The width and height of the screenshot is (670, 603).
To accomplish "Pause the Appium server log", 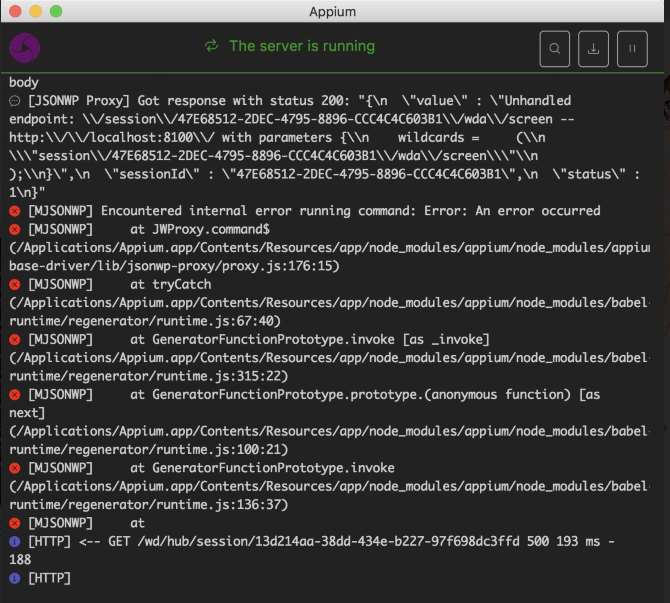I will click(632, 49).
